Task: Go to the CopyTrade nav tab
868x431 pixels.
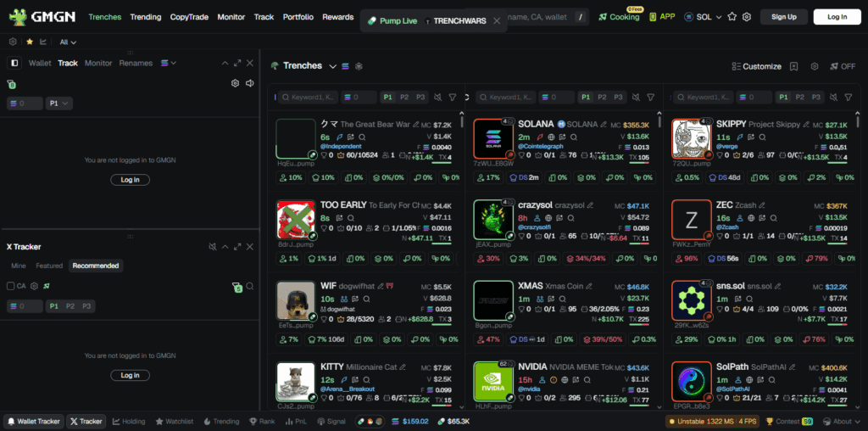Action: coord(189,17)
